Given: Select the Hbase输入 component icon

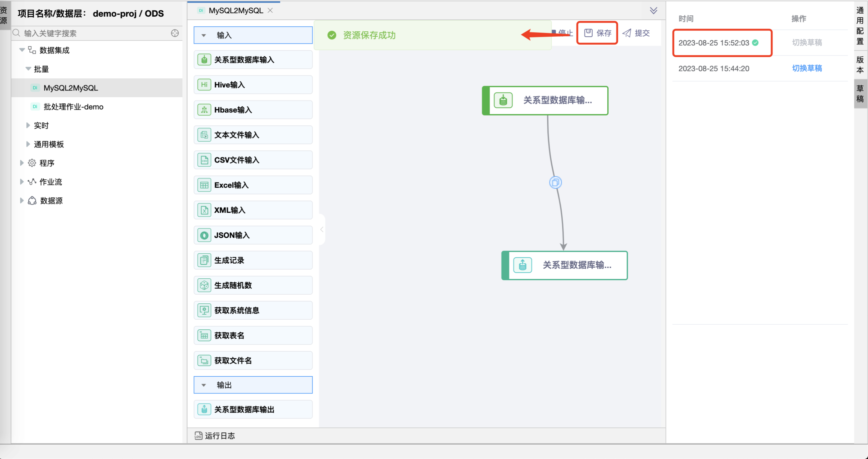Looking at the screenshot, I should 204,110.
